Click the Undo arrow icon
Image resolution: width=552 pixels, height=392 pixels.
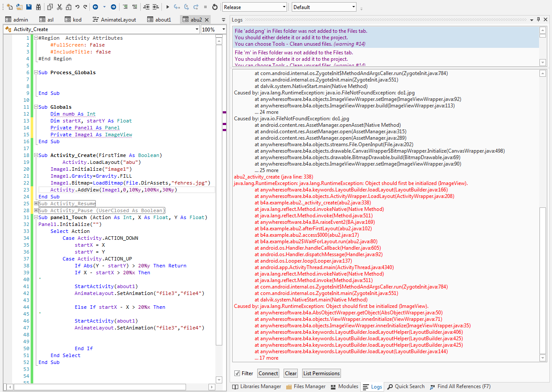[x=77, y=7]
